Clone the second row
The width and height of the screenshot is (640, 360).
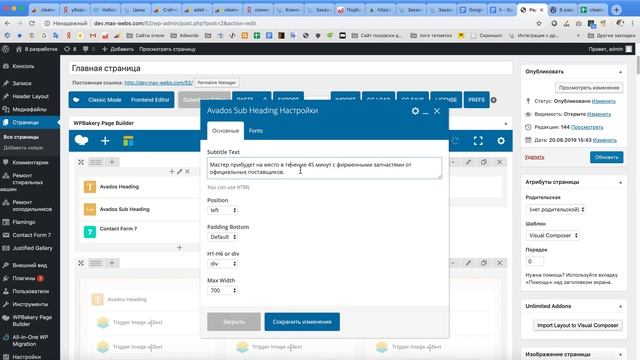pyautogui.click(x=484, y=263)
